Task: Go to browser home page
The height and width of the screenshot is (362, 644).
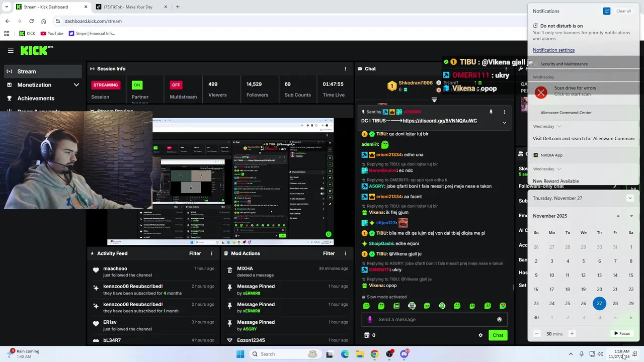Action: point(43,21)
